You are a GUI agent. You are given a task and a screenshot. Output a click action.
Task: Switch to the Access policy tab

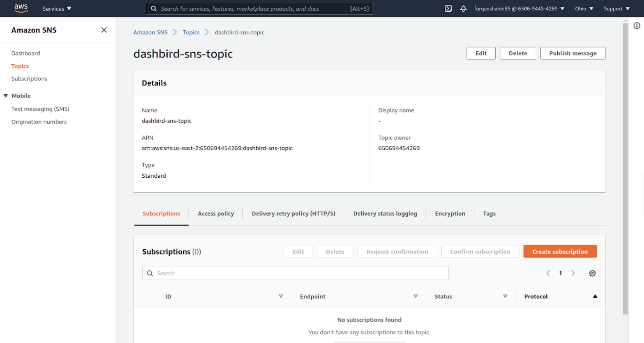tap(216, 214)
